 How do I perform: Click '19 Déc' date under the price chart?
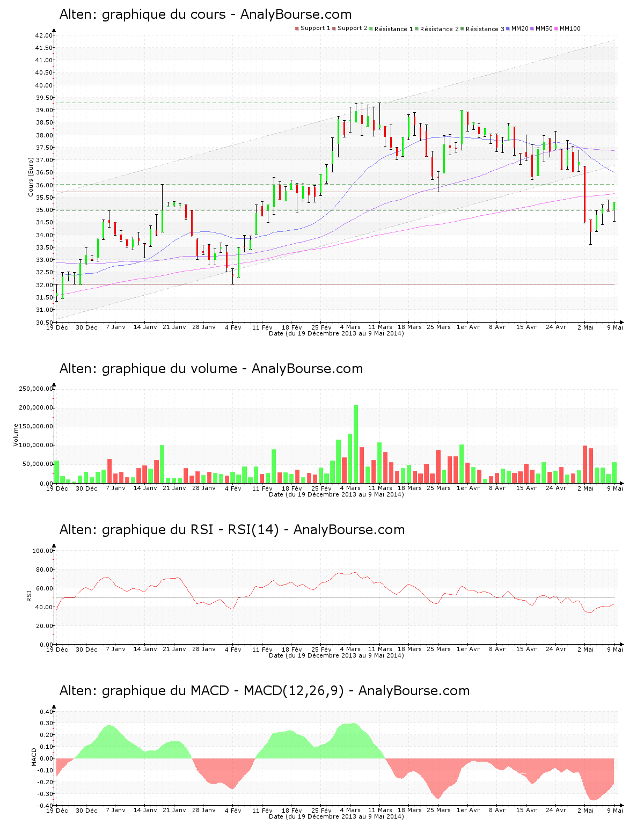coord(57,327)
